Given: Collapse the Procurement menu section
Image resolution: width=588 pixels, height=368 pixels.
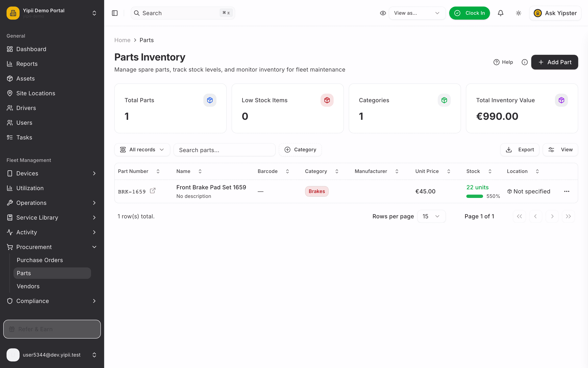Looking at the screenshot, I should tap(52, 247).
